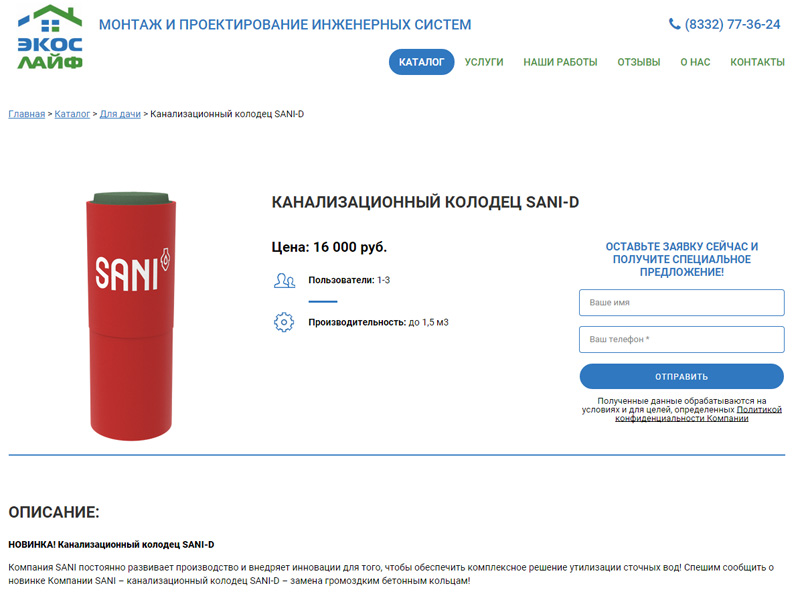Viewport: 800px width, 600px height.
Task: Follow the Главная breadcrumb link
Action: (27, 114)
